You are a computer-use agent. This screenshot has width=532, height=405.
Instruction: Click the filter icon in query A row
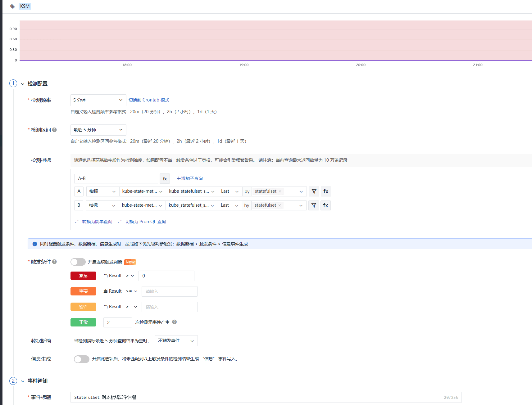pos(314,191)
